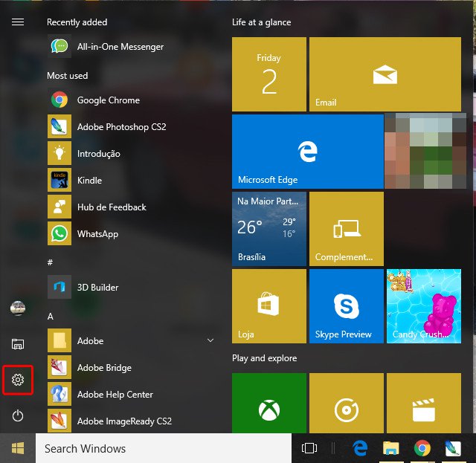Open Adobe Bridge

[132, 367]
